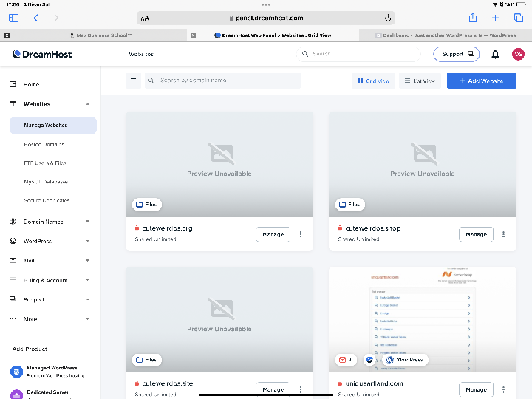This screenshot has width=532, height=399.
Task: Expand Domain Names section
Action: coord(87,222)
